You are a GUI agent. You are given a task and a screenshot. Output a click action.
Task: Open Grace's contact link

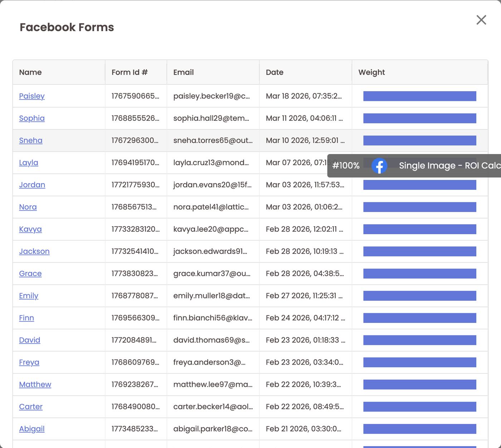[x=30, y=274]
